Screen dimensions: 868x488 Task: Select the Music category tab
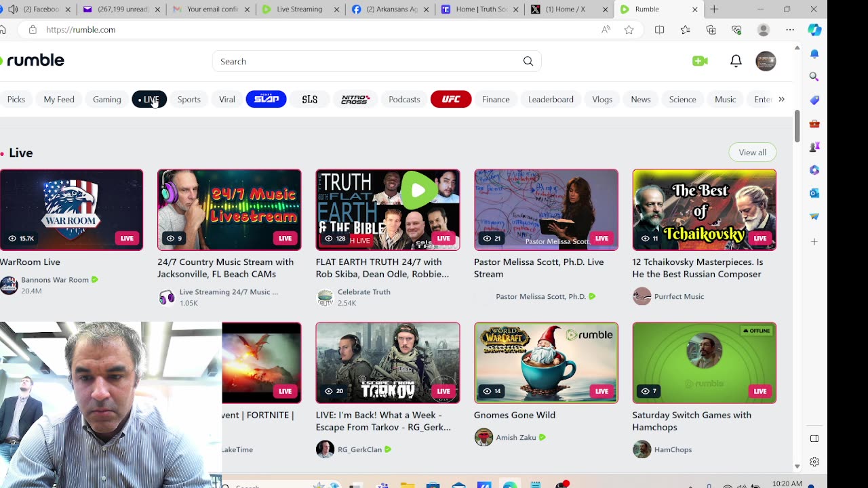(726, 99)
